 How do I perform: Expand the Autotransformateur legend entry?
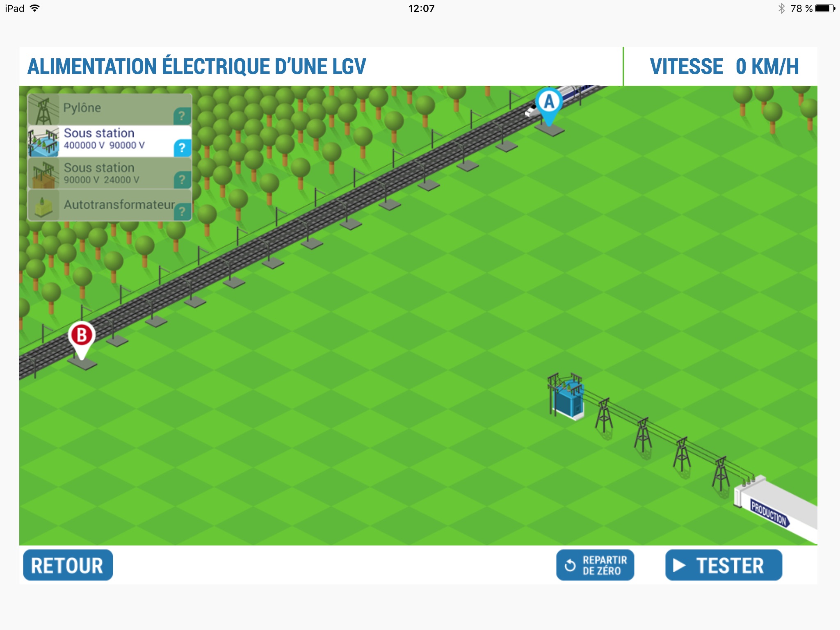184,211
